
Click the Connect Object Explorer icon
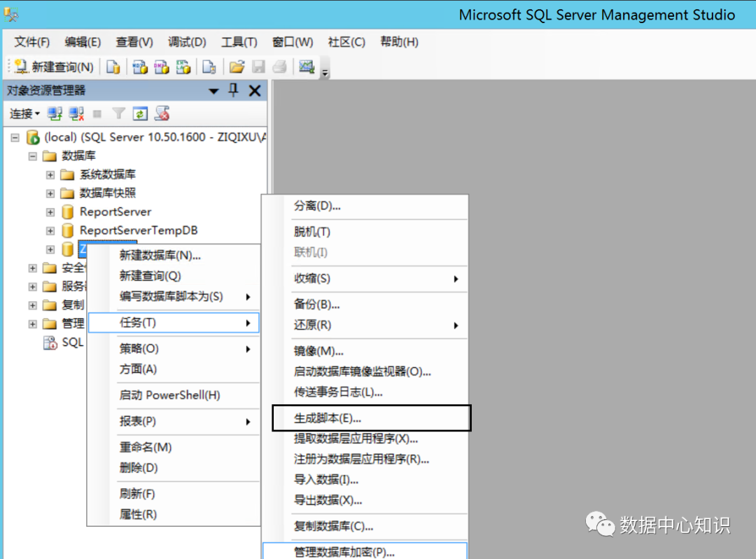coord(55,113)
